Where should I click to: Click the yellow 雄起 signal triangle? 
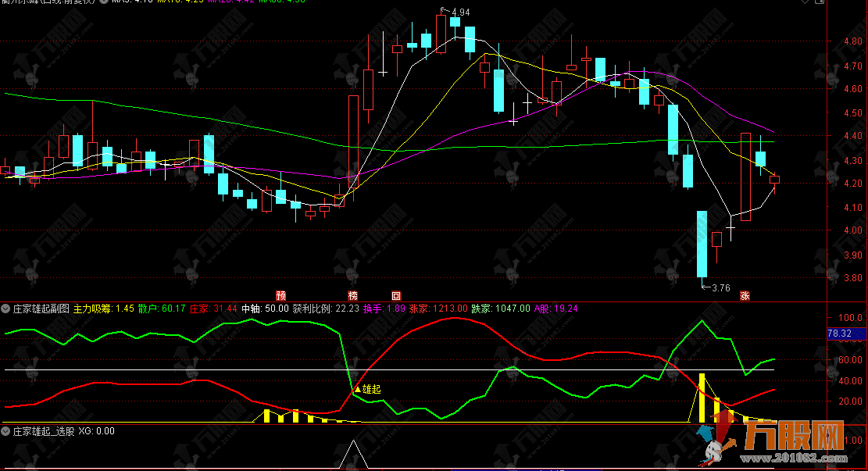coord(358,388)
